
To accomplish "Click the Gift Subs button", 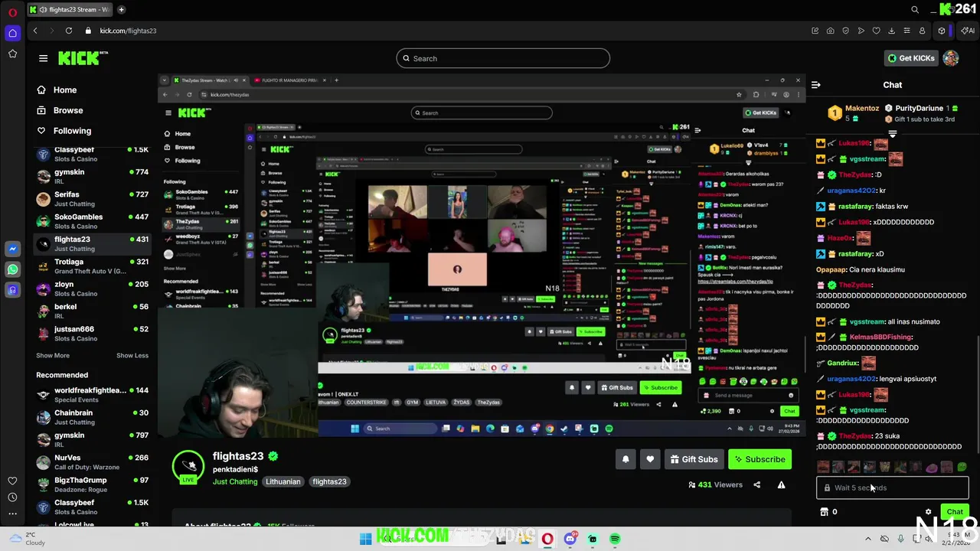I will [694, 459].
